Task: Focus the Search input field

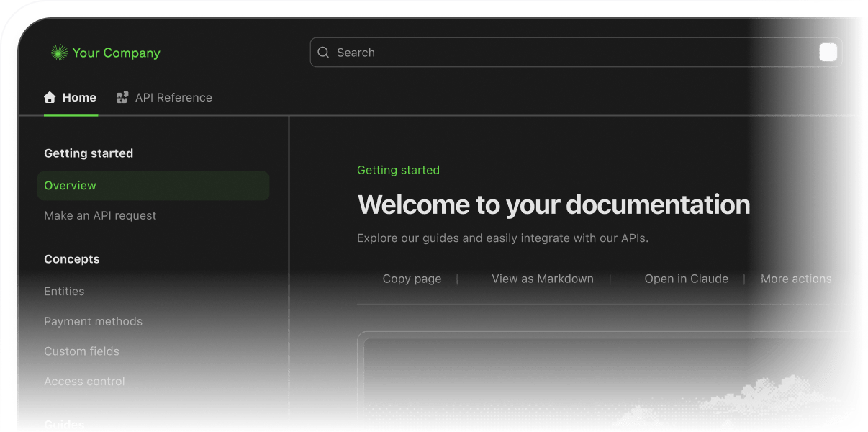Action: click(576, 53)
